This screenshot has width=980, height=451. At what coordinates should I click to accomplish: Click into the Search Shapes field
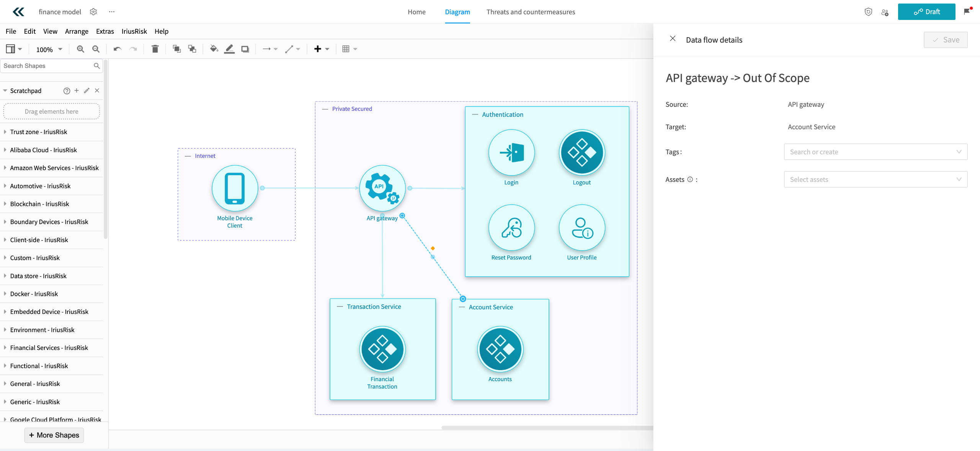[x=47, y=66]
